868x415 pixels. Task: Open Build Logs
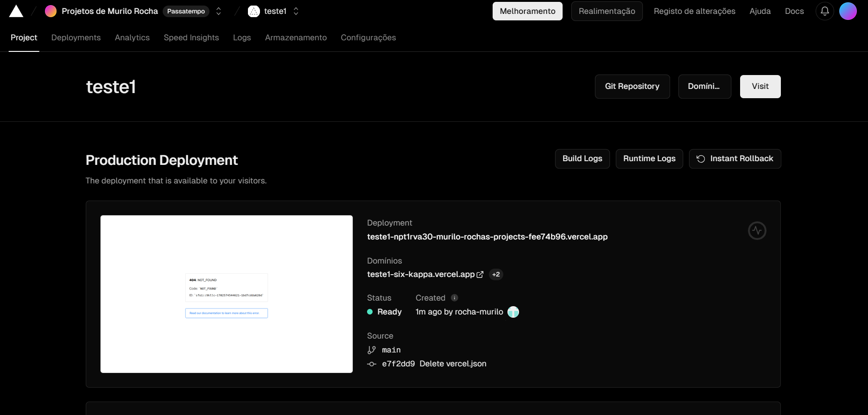tap(582, 159)
